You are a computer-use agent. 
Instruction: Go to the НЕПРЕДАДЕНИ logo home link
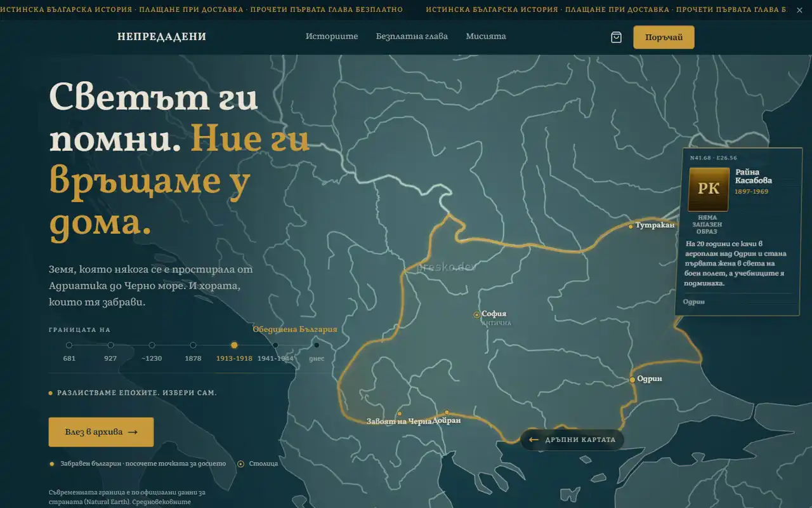pos(162,37)
